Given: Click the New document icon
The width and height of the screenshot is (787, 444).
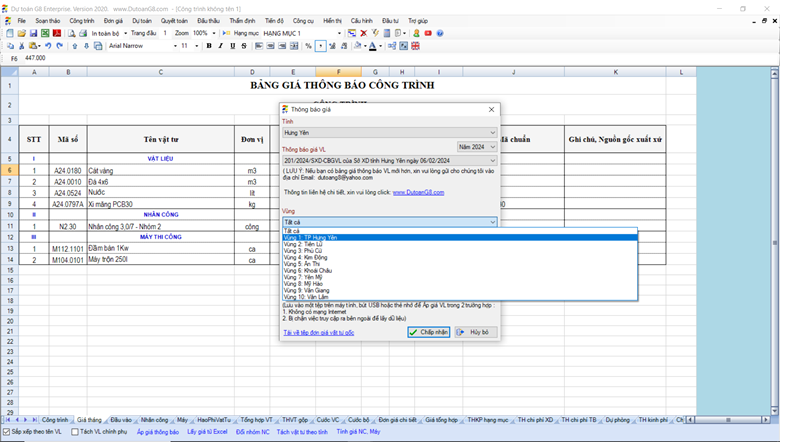Looking at the screenshot, I should (10, 33).
